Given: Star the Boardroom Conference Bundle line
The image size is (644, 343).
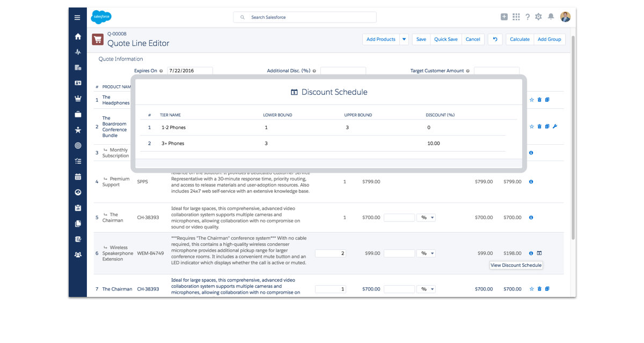Looking at the screenshot, I should [x=532, y=126].
